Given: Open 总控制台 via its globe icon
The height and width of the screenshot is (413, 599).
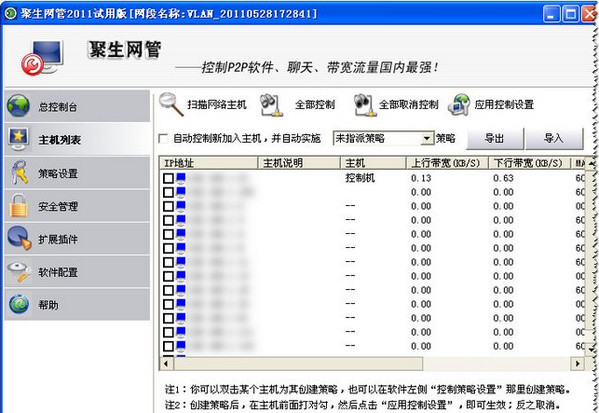Looking at the screenshot, I should [x=18, y=105].
